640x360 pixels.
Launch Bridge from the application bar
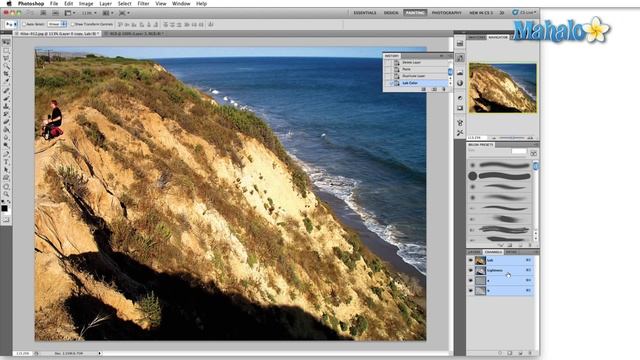[42, 13]
